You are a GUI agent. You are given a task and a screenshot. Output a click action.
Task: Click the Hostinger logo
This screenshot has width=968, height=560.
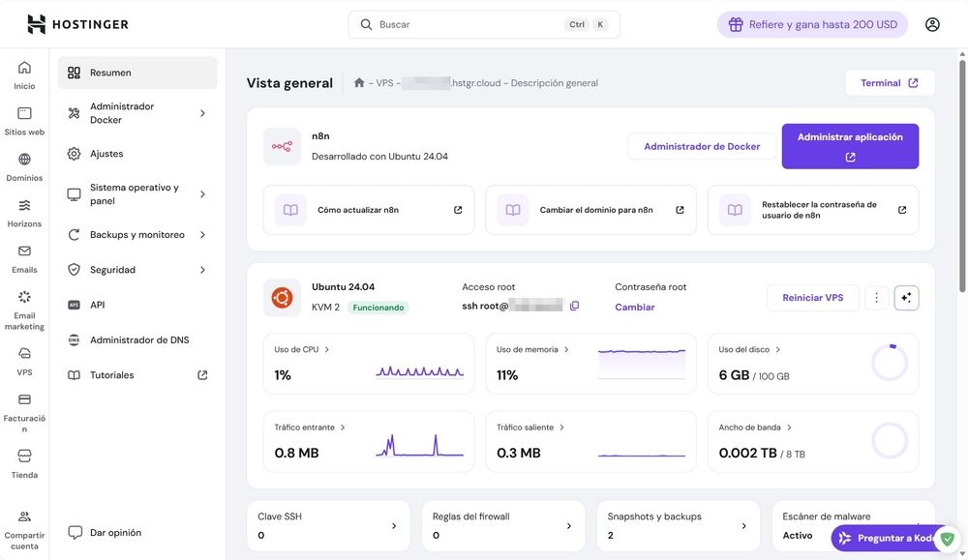click(x=77, y=24)
